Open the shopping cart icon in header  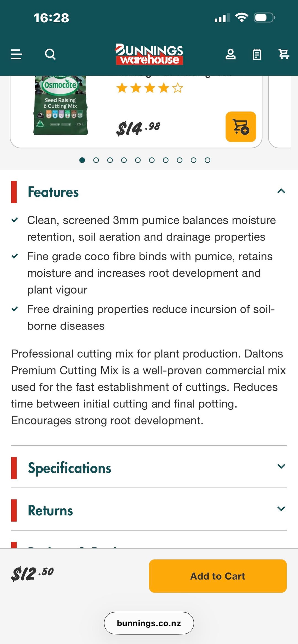(284, 54)
